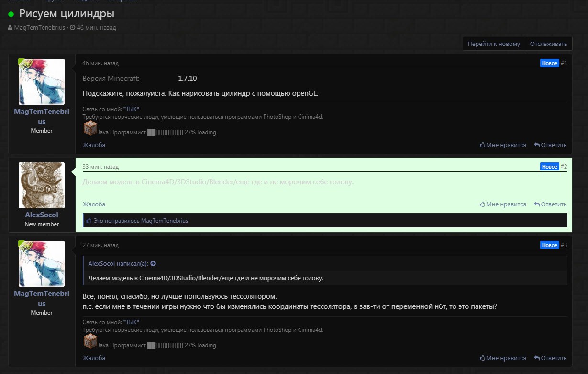This screenshot has height=374, width=588.
Task: Click the Отслеживать button to follow the thread
Action: tap(549, 44)
